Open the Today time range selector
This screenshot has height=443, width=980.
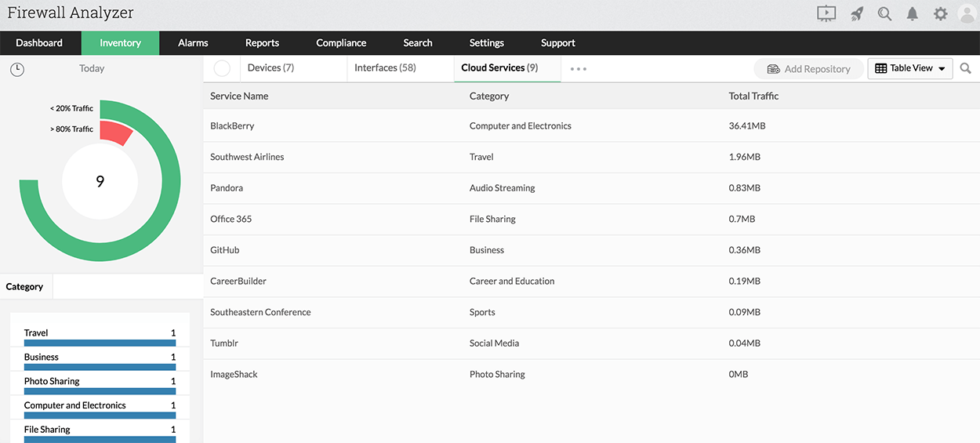pyautogui.click(x=92, y=69)
